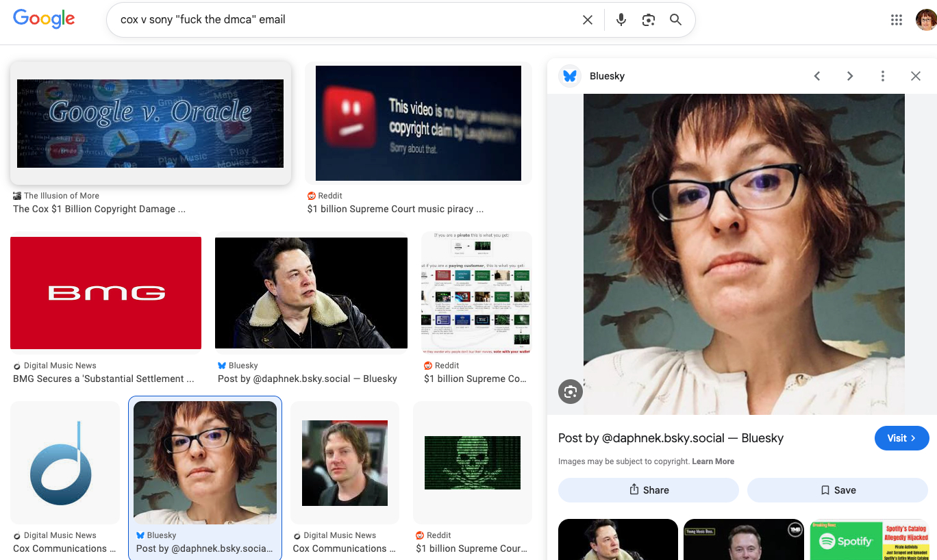937x560 pixels.
Task: Search inside image with Lens icon
Action: coord(570,392)
